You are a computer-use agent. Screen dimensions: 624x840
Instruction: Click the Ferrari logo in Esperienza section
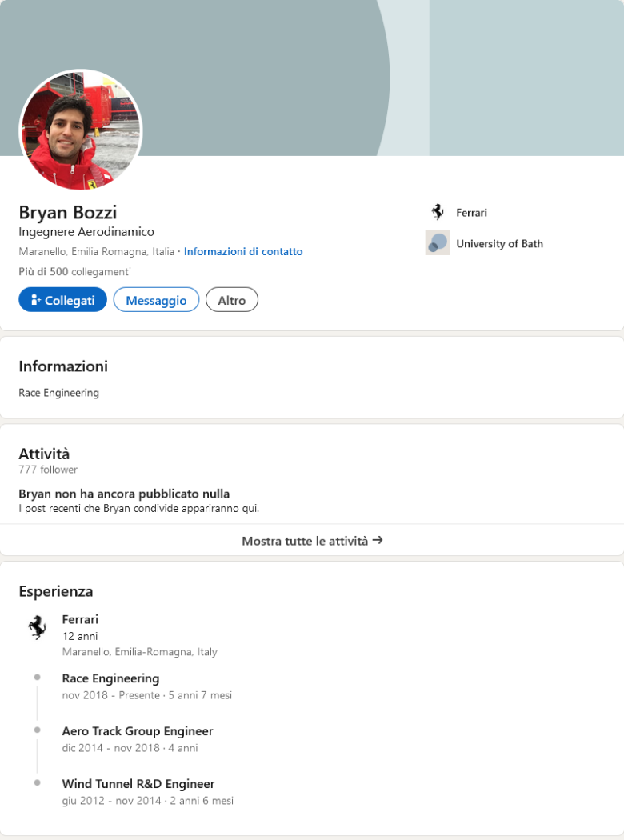pyautogui.click(x=37, y=626)
